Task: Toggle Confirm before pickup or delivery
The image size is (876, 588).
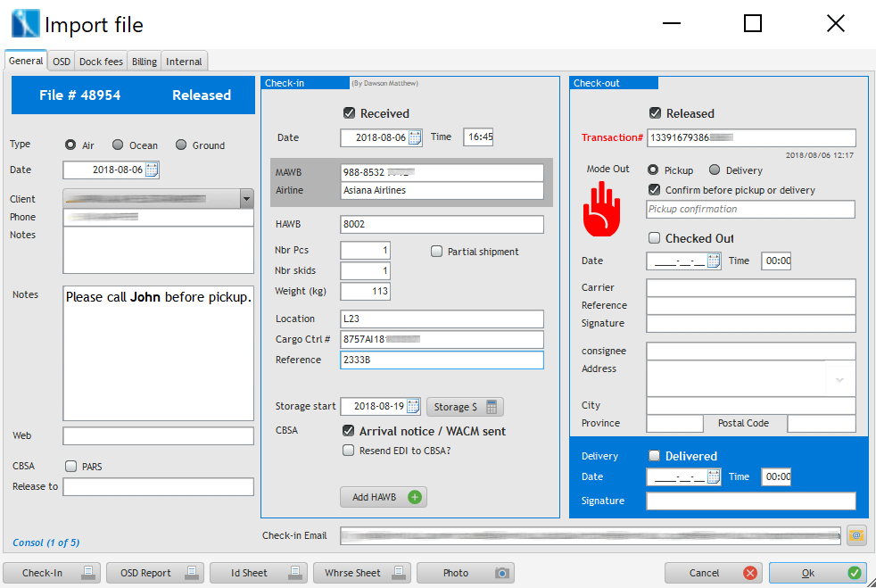Action: (654, 190)
